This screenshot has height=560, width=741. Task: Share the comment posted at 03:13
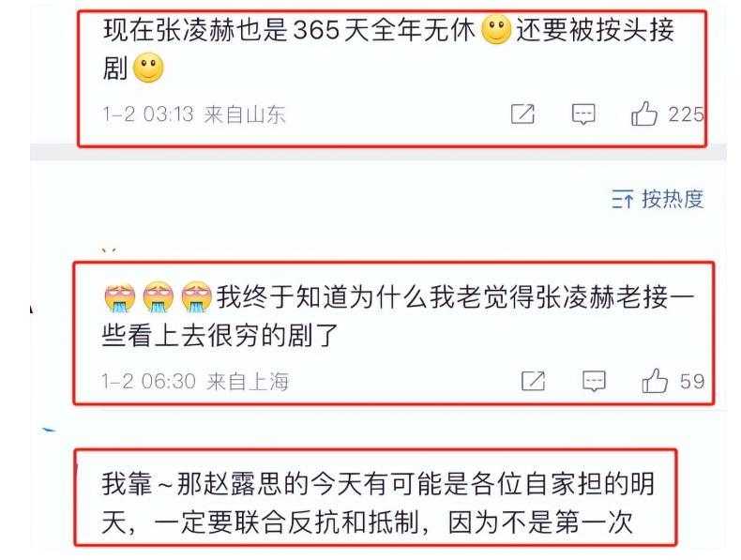click(522, 114)
